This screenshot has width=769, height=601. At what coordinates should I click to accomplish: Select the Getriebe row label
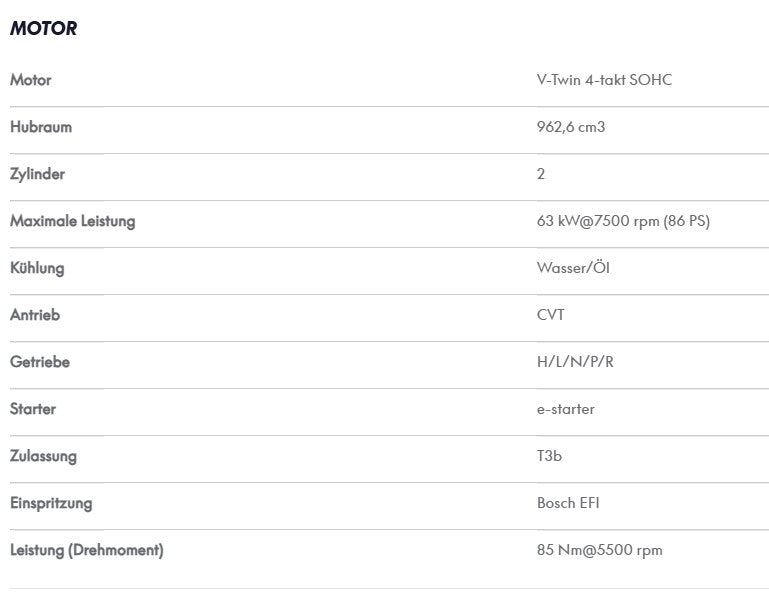(x=40, y=362)
